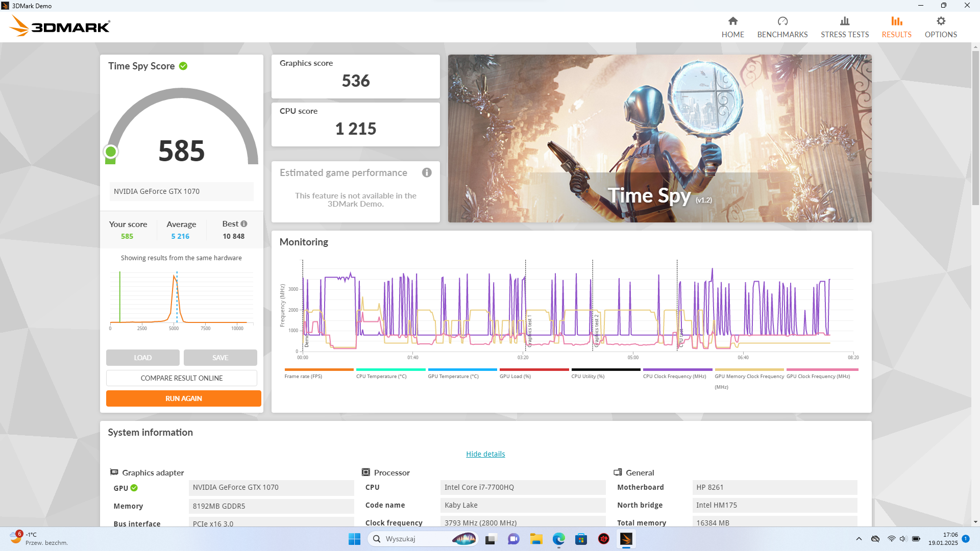Click the Memory value 8192MB GDDR5
The image size is (980, 551).
coord(271,506)
